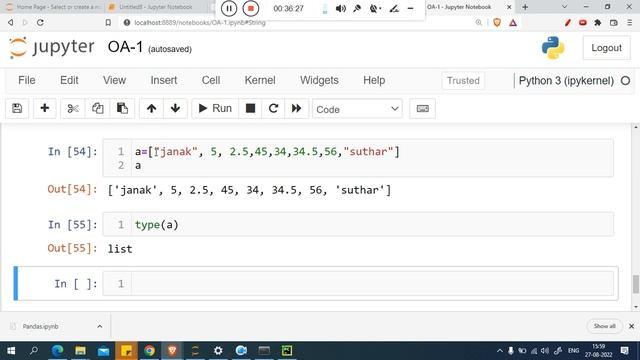The image size is (640, 360).
Task: Open browser extensions puzzle icon
Action: point(598,23)
